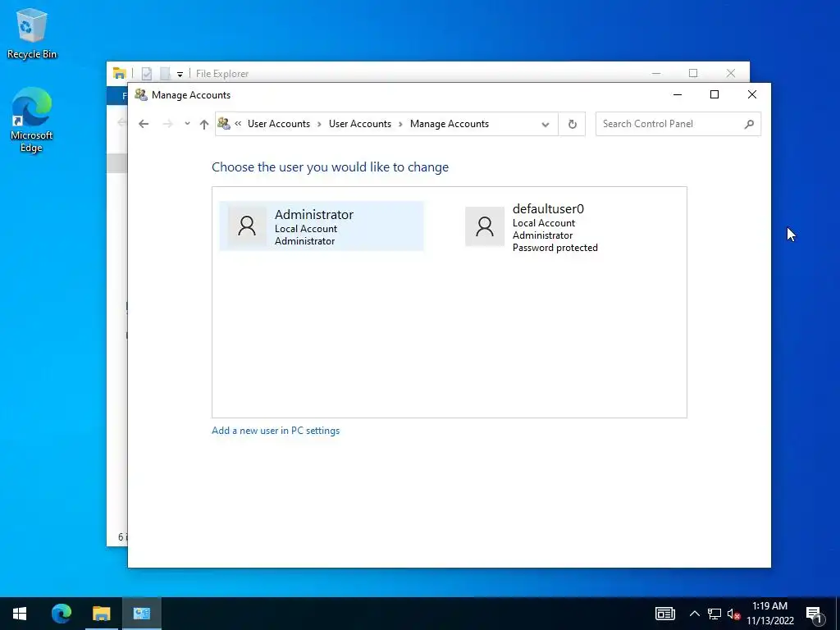Click Manage Accounts title bar icon
The image size is (840, 630).
point(141,95)
